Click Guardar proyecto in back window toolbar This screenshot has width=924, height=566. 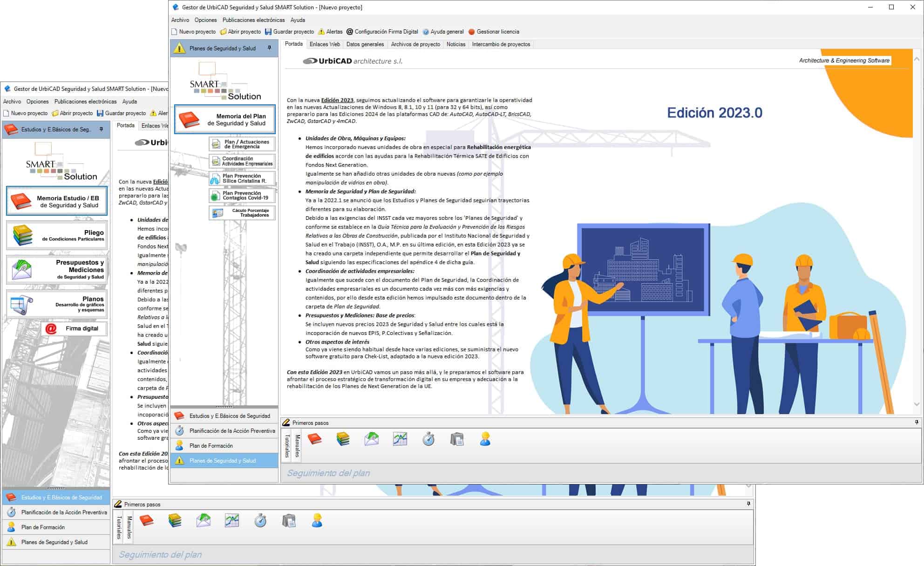coord(121,113)
